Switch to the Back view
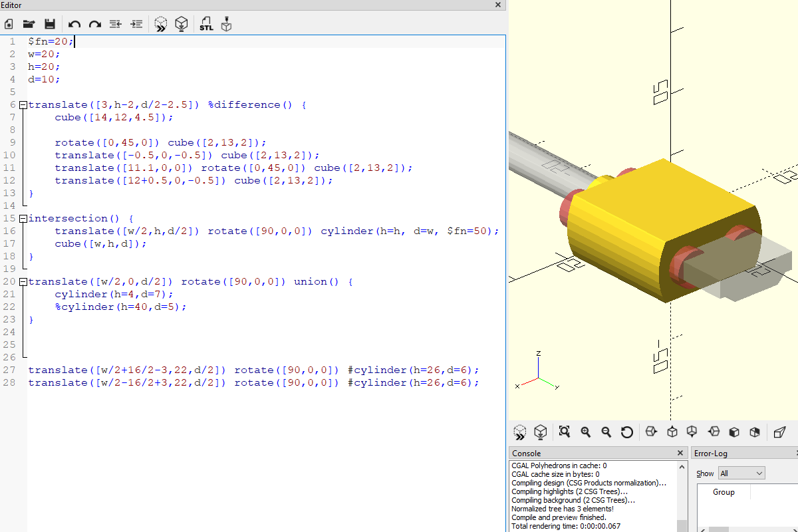The image size is (798, 532). pos(755,432)
